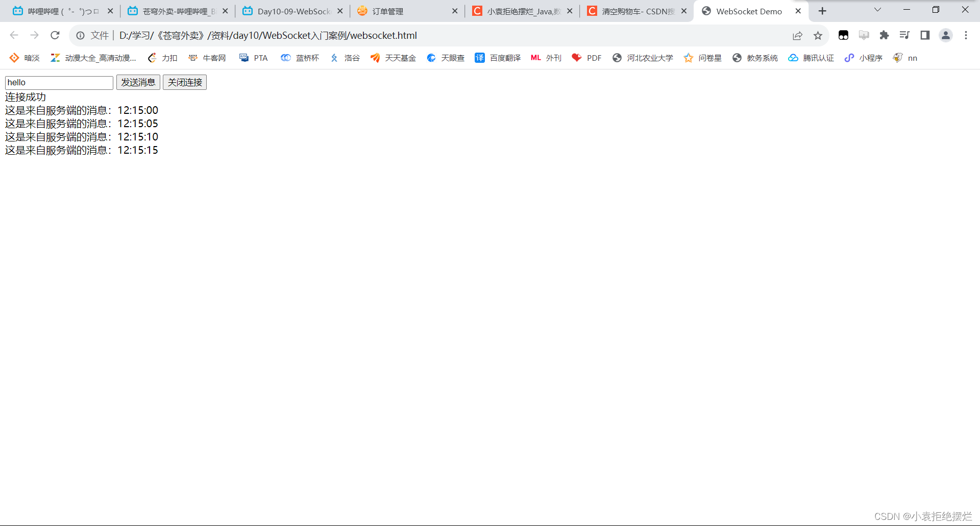Close the 订单管理 tab
This screenshot has width=980, height=526.
pyautogui.click(x=455, y=11)
